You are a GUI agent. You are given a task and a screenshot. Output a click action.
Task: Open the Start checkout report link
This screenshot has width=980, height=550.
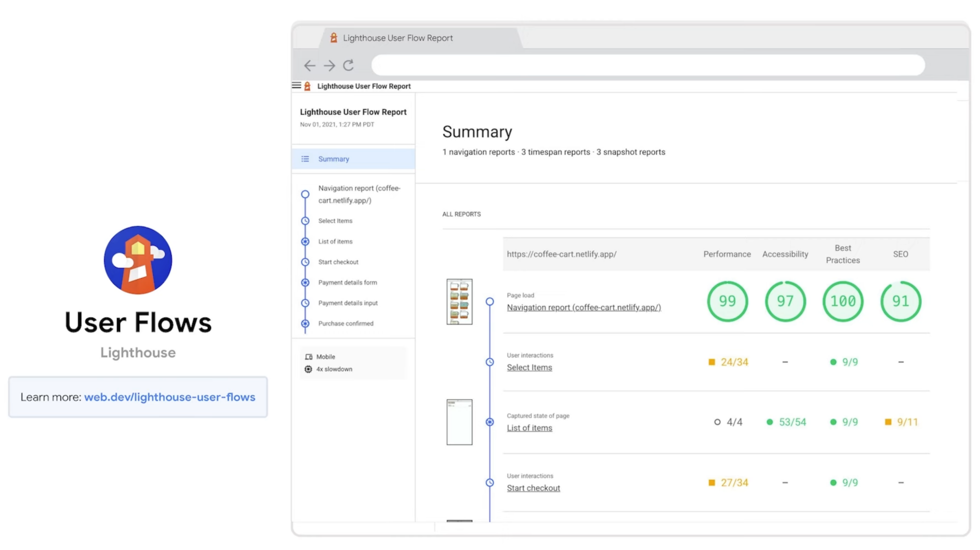[533, 488]
